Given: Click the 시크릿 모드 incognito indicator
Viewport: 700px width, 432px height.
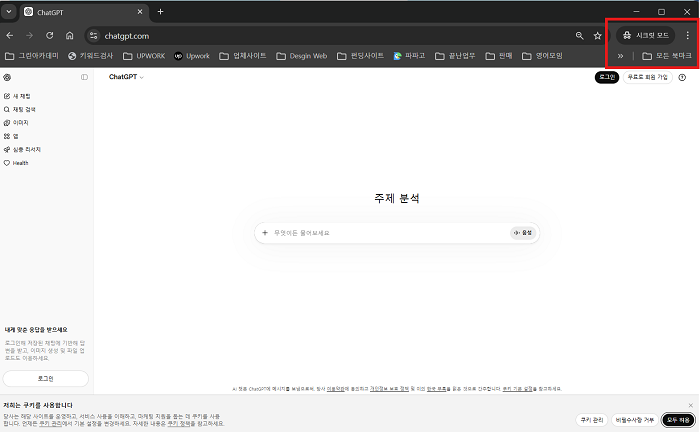Looking at the screenshot, I should pyautogui.click(x=646, y=35).
